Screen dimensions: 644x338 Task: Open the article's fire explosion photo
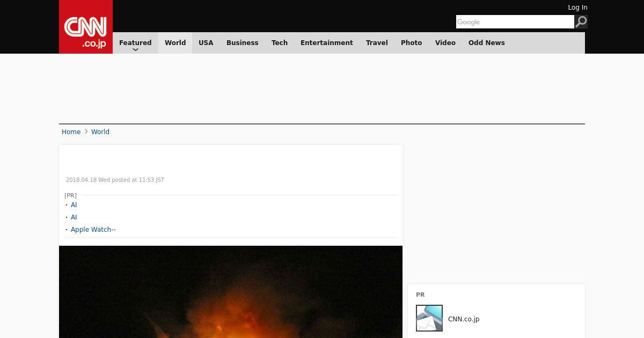[x=231, y=292]
